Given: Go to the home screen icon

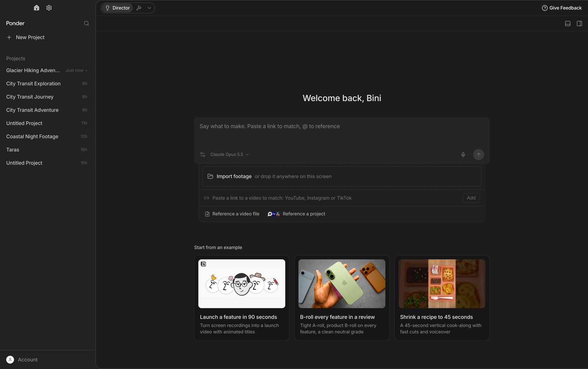Looking at the screenshot, I should tap(36, 8).
